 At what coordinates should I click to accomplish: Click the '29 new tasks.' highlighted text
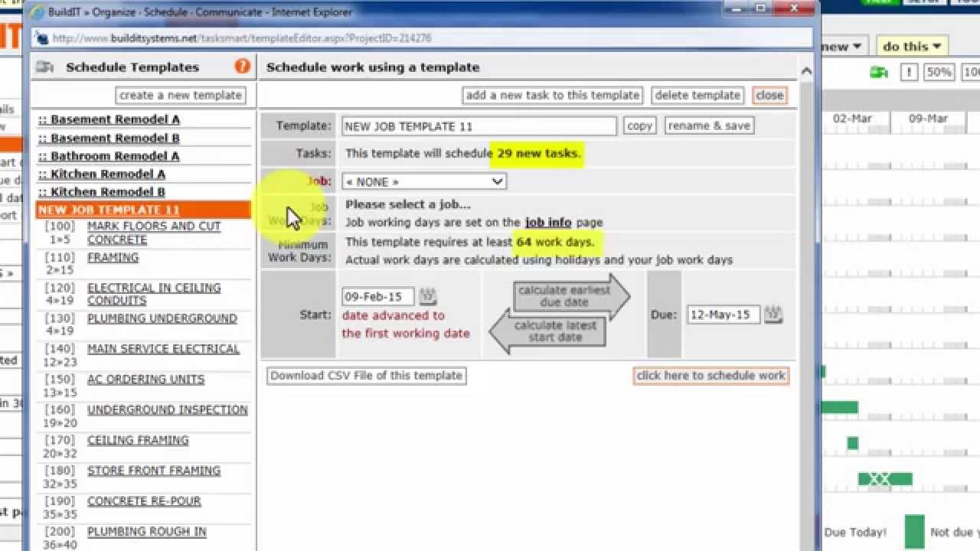click(x=539, y=153)
